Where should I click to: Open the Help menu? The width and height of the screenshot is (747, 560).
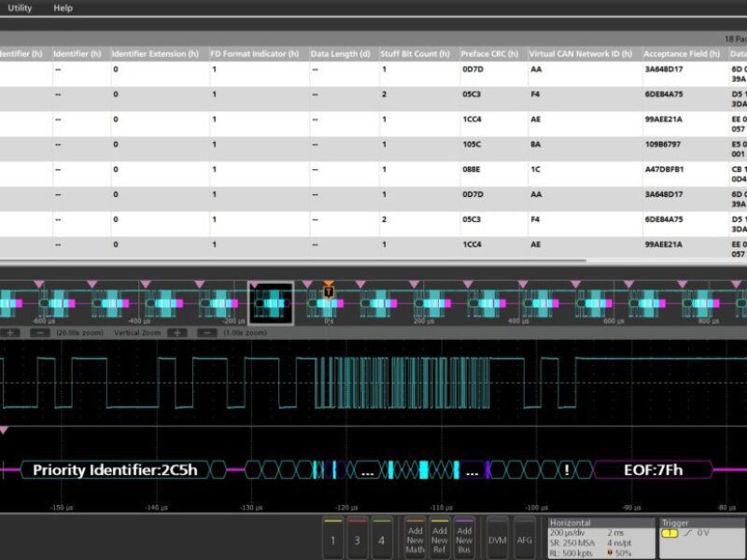62,7
